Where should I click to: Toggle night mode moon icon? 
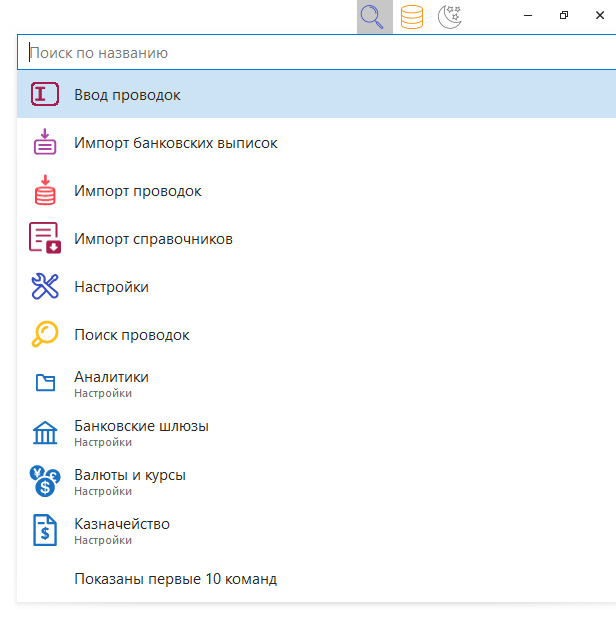(450, 17)
